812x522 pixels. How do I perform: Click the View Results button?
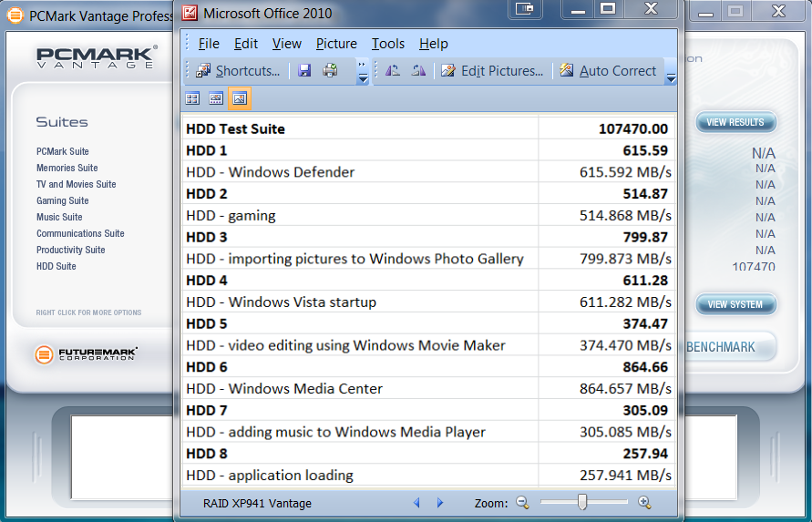pyautogui.click(x=735, y=123)
